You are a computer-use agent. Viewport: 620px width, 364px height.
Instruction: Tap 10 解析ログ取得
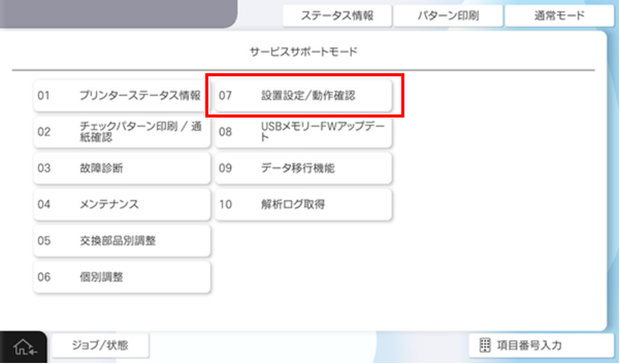pos(303,205)
